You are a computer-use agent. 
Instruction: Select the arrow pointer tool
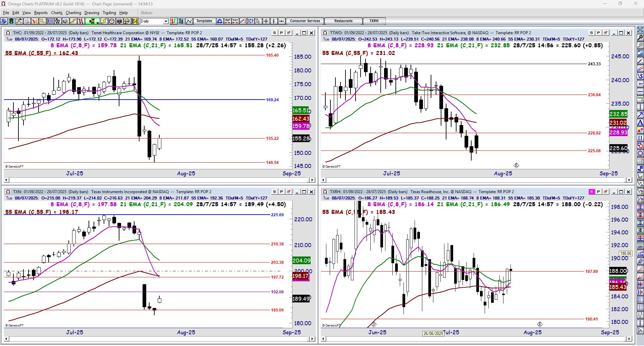(x=258, y=21)
